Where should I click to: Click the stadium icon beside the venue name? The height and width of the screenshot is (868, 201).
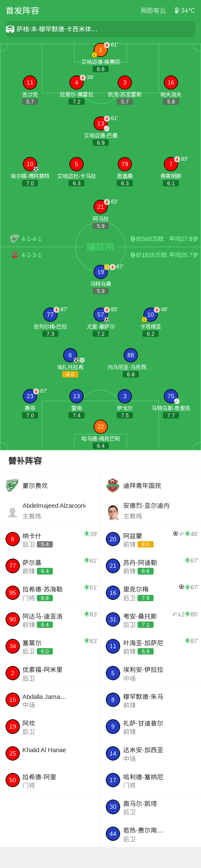pyautogui.click(x=10, y=29)
